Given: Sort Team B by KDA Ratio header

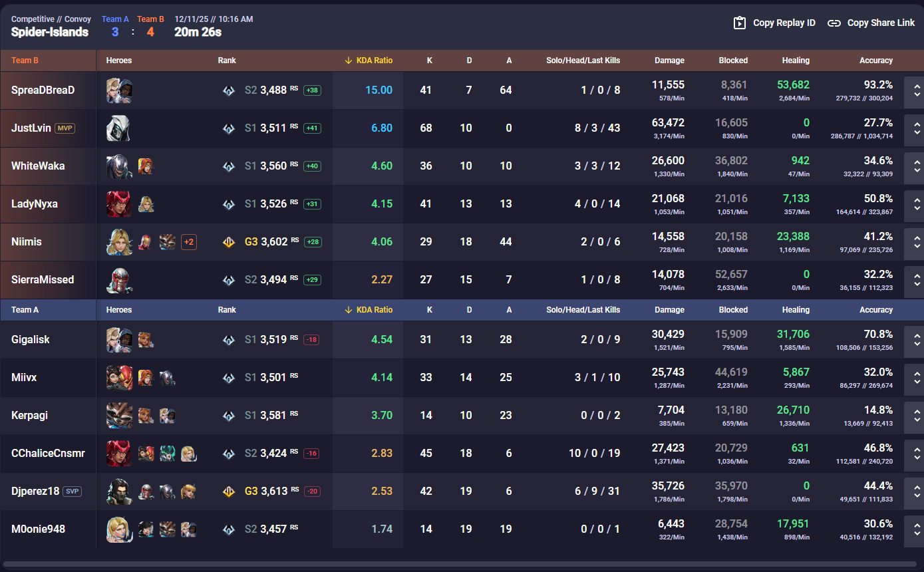Looking at the screenshot, I should [369, 61].
